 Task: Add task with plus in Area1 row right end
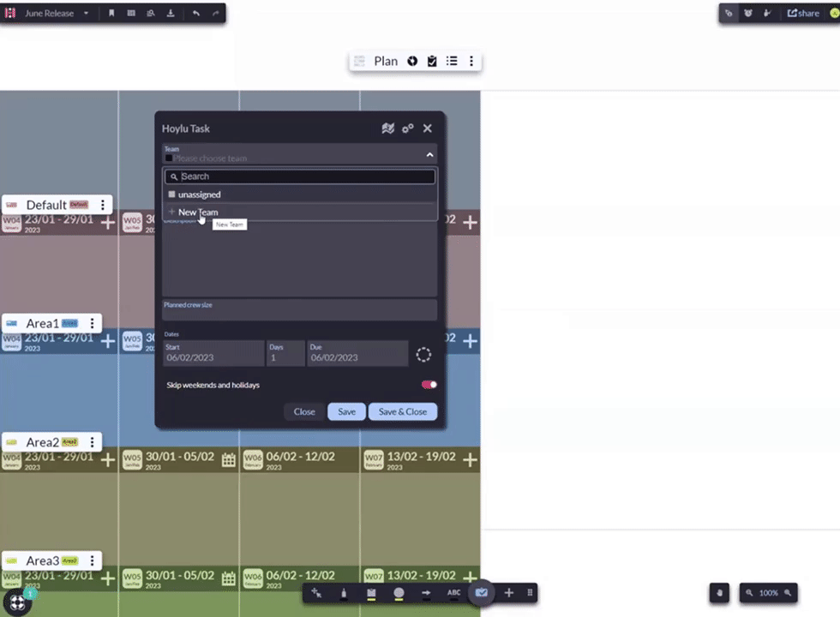click(x=470, y=341)
